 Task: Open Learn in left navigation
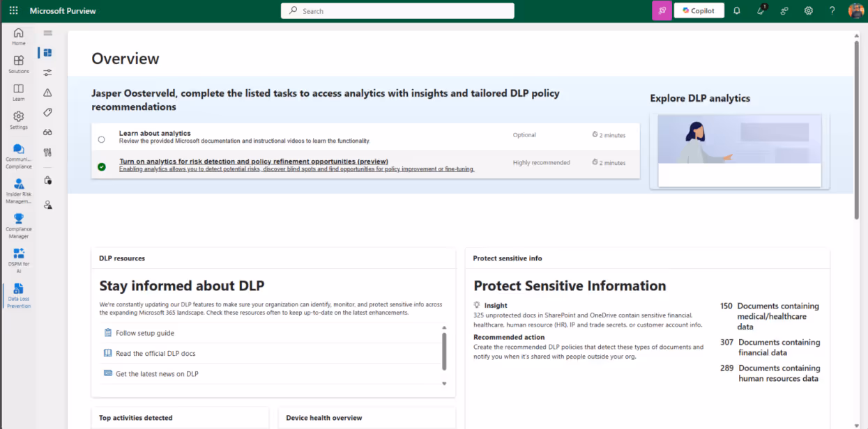[x=19, y=92]
